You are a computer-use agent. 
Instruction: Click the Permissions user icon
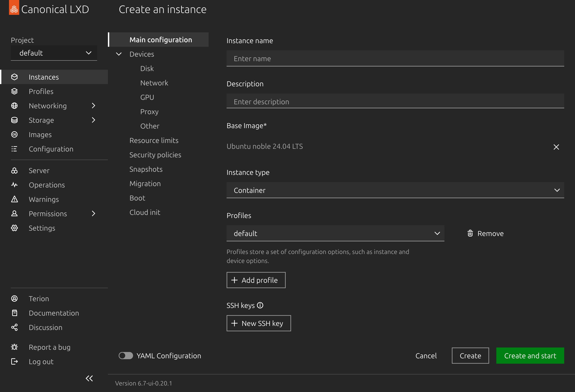[x=14, y=214]
